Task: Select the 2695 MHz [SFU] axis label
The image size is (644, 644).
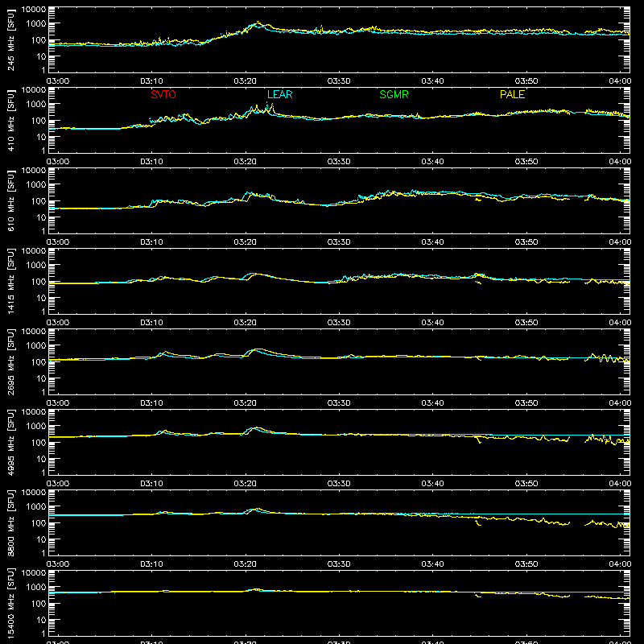Action: (10, 361)
